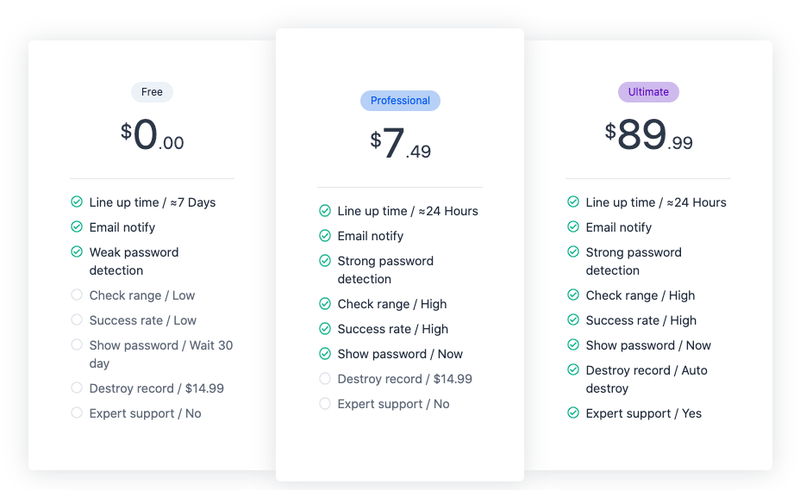
Task: Choose the Ultimate plan badge
Action: click(x=648, y=92)
